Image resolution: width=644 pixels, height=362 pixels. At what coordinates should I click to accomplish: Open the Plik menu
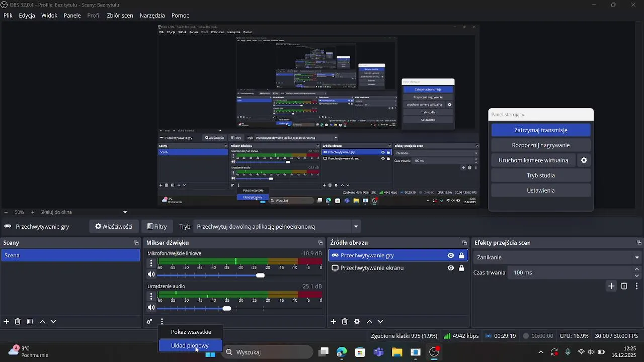[x=8, y=16]
